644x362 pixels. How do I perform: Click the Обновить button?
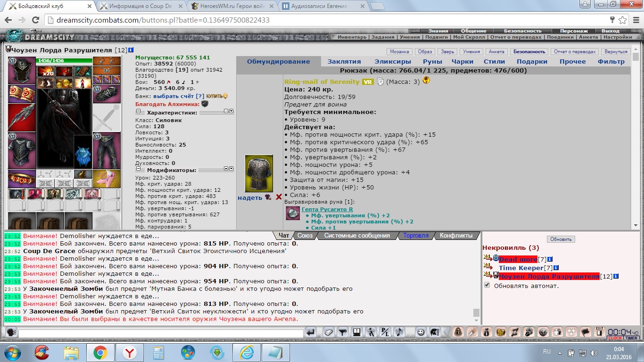(561, 239)
